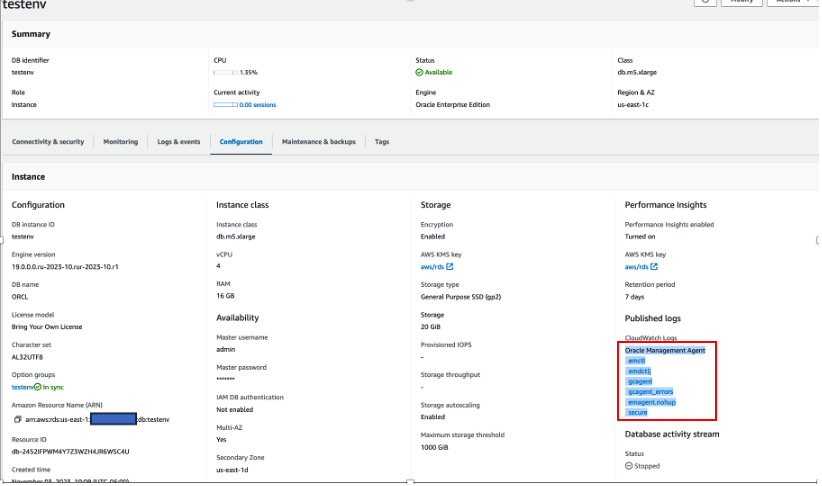This screenshot has height=486, width=822.
Task: Click the 20 GiB Storage value
Action: [430, 327]
